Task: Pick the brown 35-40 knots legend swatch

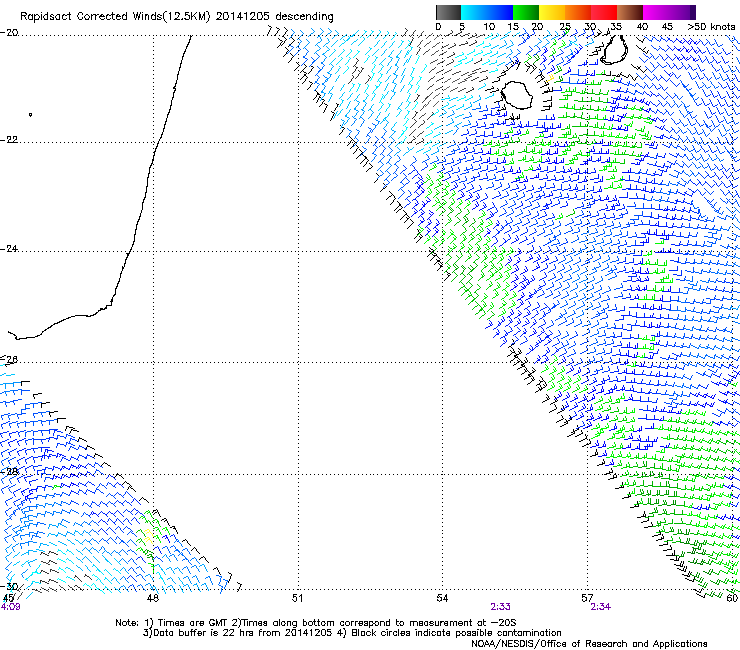Action: [x=630, y=12]
